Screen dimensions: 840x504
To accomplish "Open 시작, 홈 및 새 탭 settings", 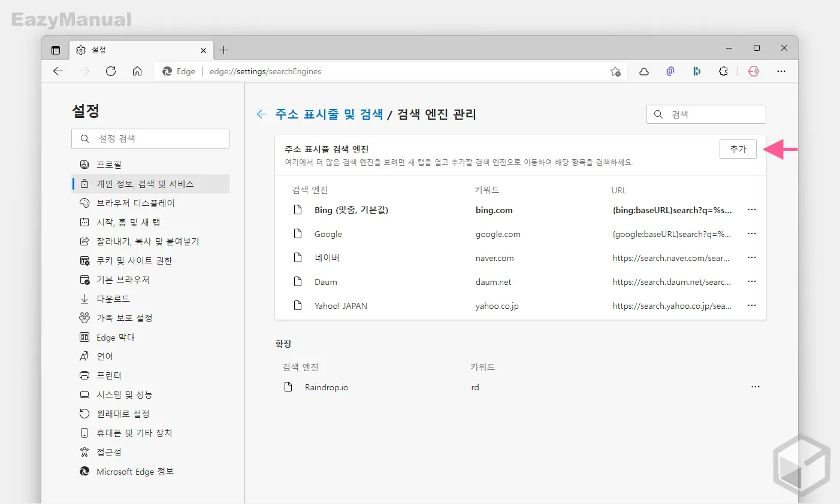I will tap(150, 222).
